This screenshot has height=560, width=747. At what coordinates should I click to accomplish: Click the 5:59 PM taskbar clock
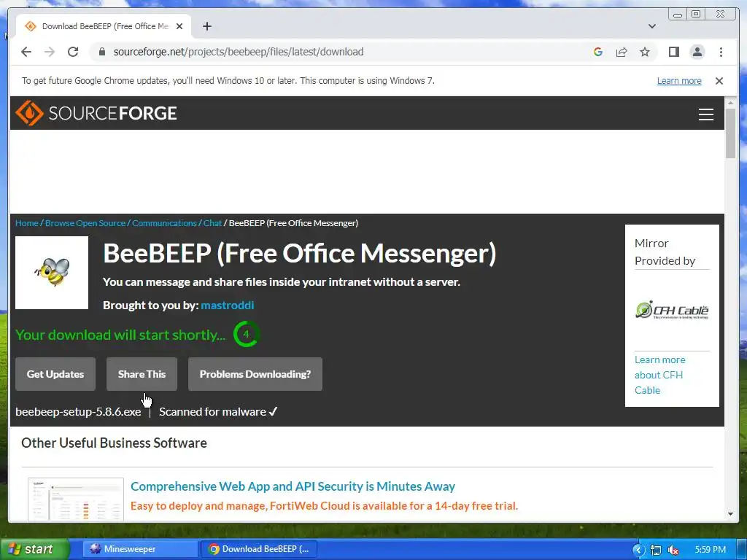(711, 550)
